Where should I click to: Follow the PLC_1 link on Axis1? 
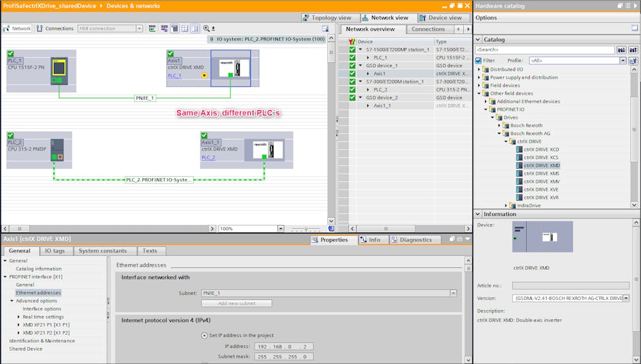[175, 76]
